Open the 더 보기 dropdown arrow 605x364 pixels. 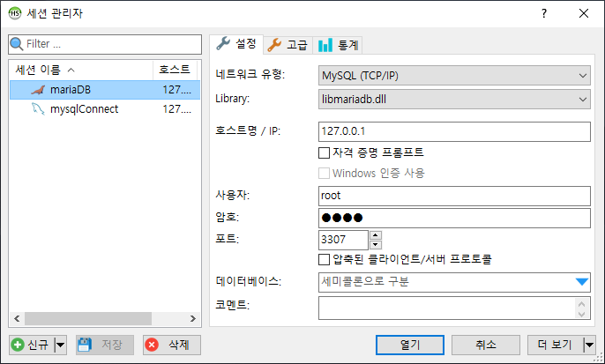(589, 345)
